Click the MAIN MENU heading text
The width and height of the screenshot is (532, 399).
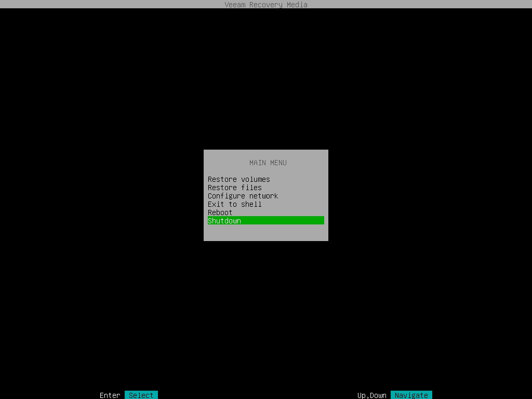[268, 163]
